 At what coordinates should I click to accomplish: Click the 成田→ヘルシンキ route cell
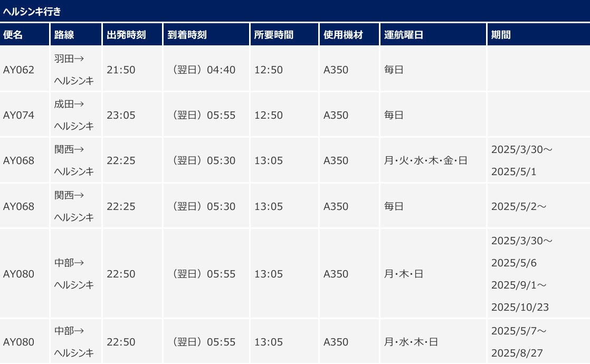pos(74,115)
